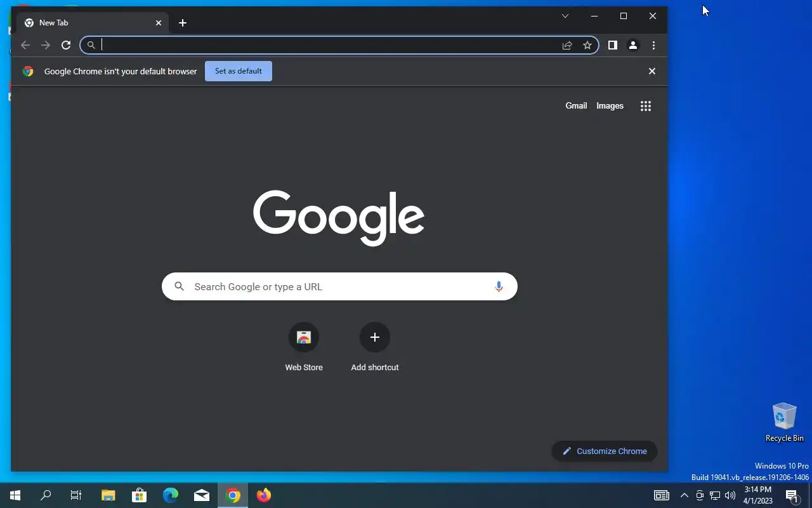This screenshot has height=508, width=812.
Task: Launch Firefox from the taskbar
Action: pyautogui.click(x=264, y=495)
